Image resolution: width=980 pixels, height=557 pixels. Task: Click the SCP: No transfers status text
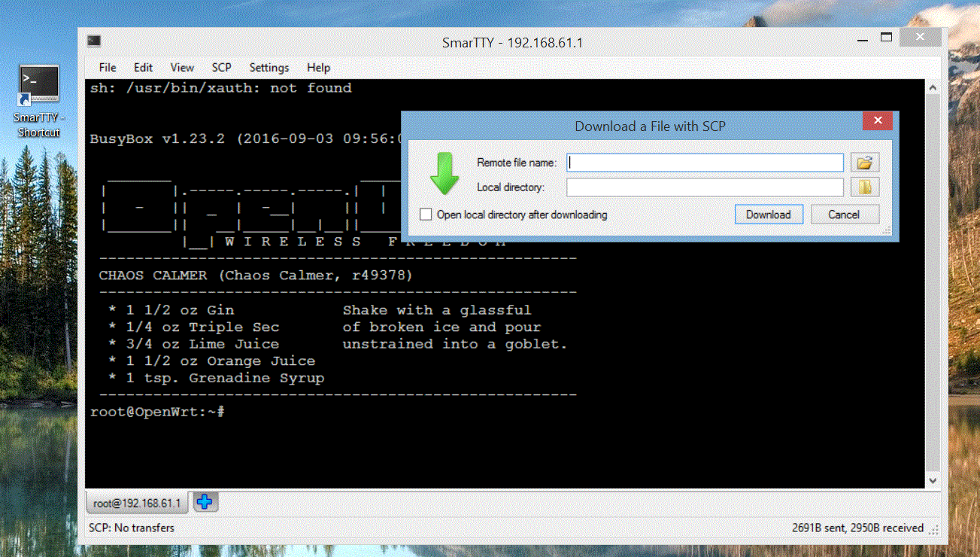click(132, 528)
